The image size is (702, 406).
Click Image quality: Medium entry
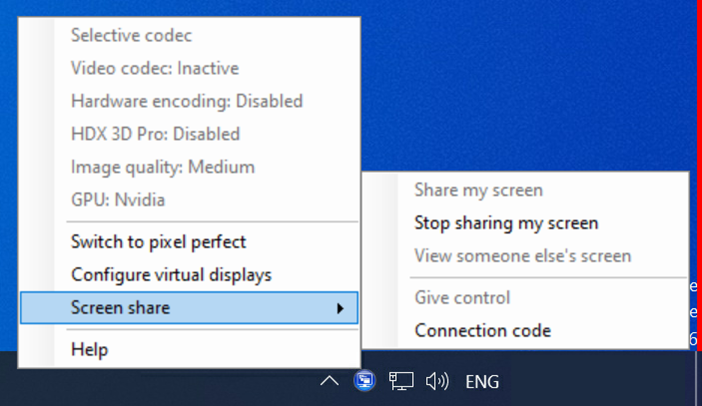(x=162, y=167)
